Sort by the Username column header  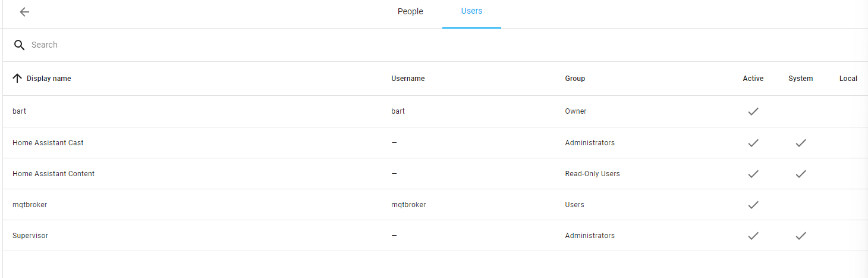(408, 79)
